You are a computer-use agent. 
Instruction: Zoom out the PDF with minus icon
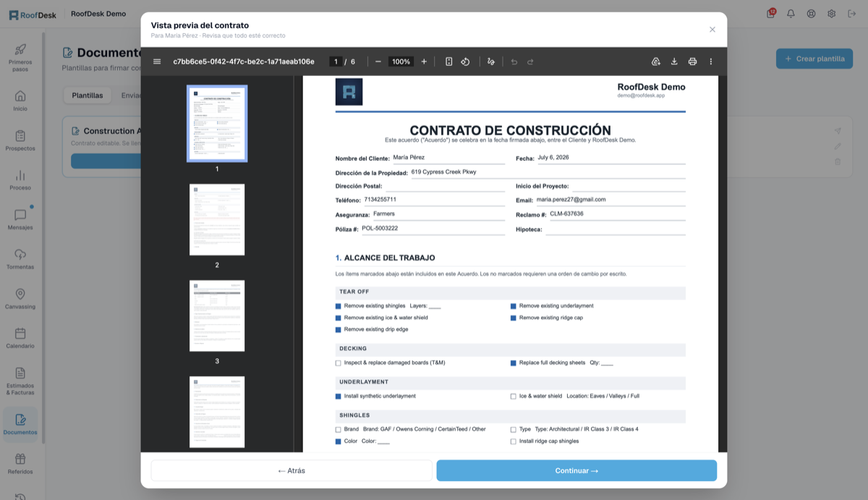point(378,62)
